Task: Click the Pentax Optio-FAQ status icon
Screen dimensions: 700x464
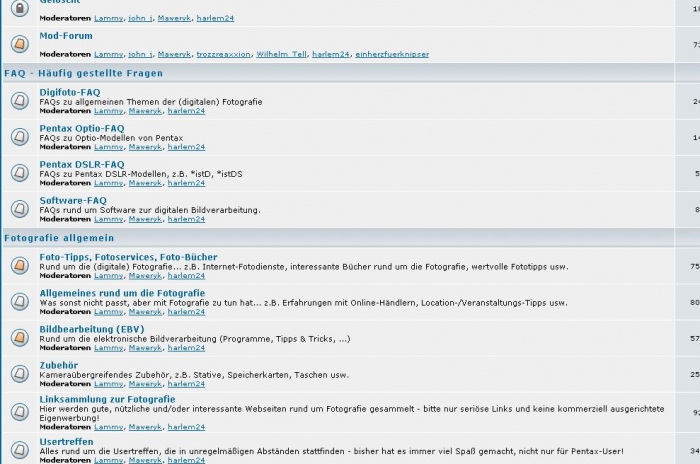Action: pos(20,137)
